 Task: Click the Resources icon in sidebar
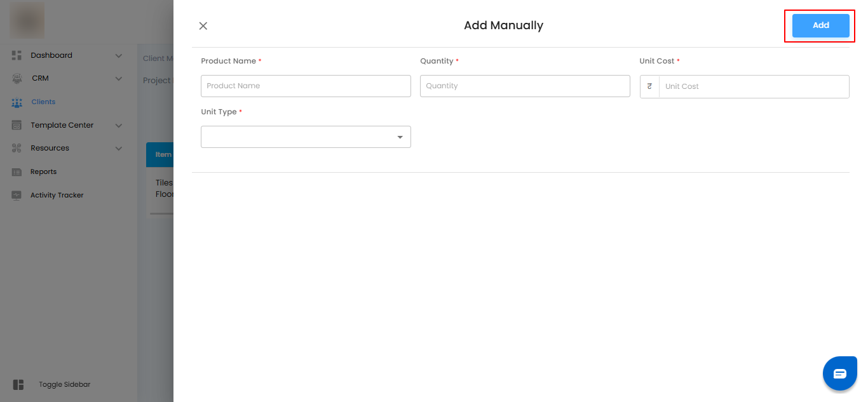click(x=17, y=149)
